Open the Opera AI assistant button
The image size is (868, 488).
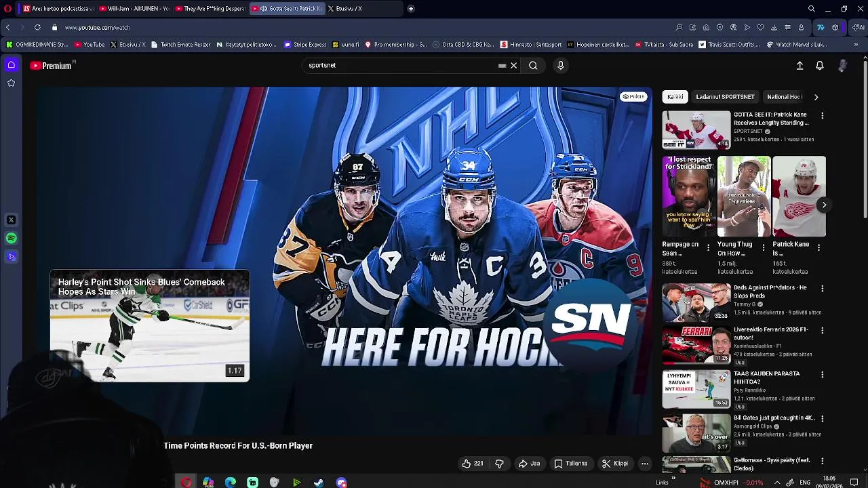click(858, 28)
